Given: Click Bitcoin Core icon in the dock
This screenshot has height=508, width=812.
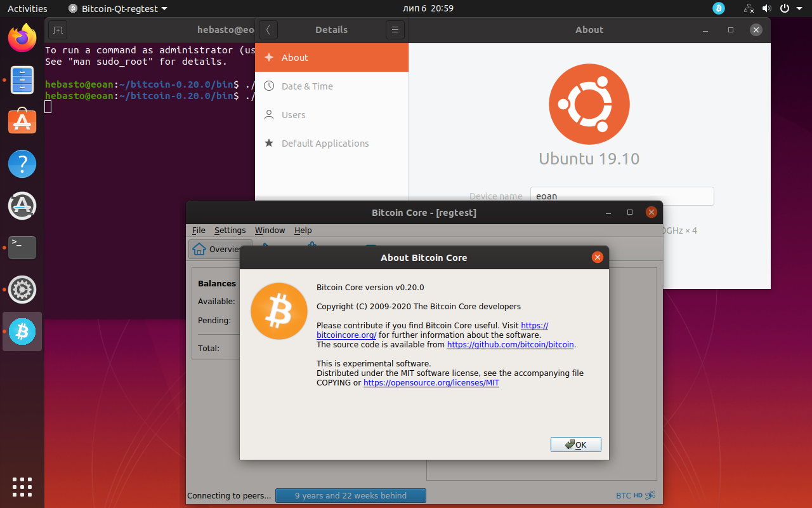Looking at the screenshot, I should [22, 331].
